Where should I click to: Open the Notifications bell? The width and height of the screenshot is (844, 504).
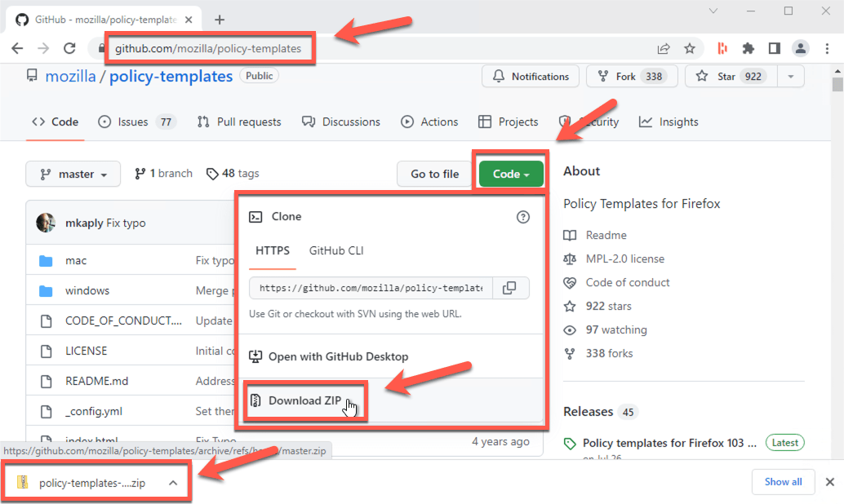(530, 76)
